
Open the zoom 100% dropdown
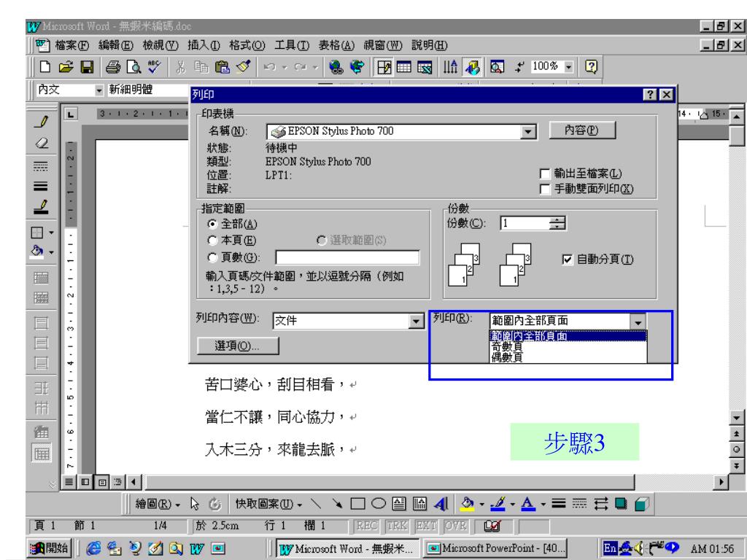[568, 67]
